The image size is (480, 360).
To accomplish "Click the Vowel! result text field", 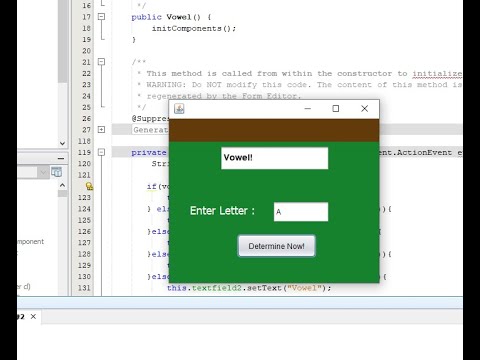I will coord(274,158).
